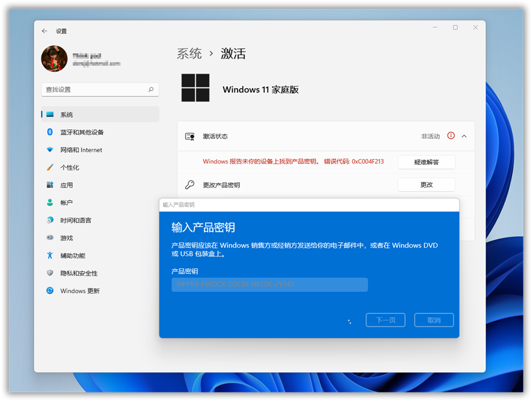Click the error code 0xC004F213 message
This screenshot has width=532, height=401.
[293, 162]
